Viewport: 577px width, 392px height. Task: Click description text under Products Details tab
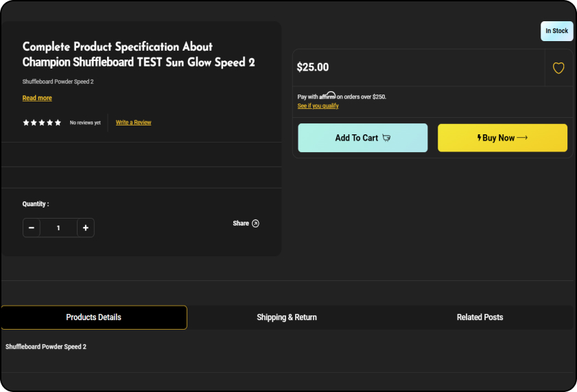click(46, 347)
